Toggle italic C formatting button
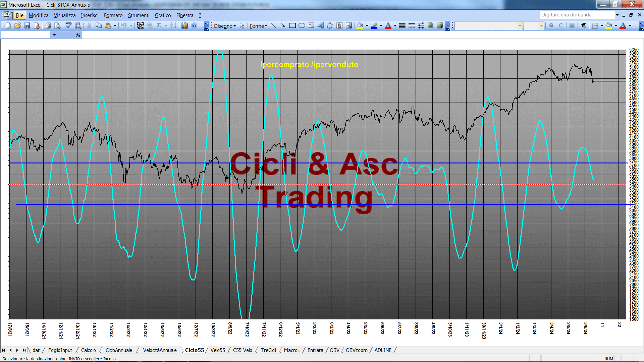Screen dimensions: 644x362 point(560,25)
